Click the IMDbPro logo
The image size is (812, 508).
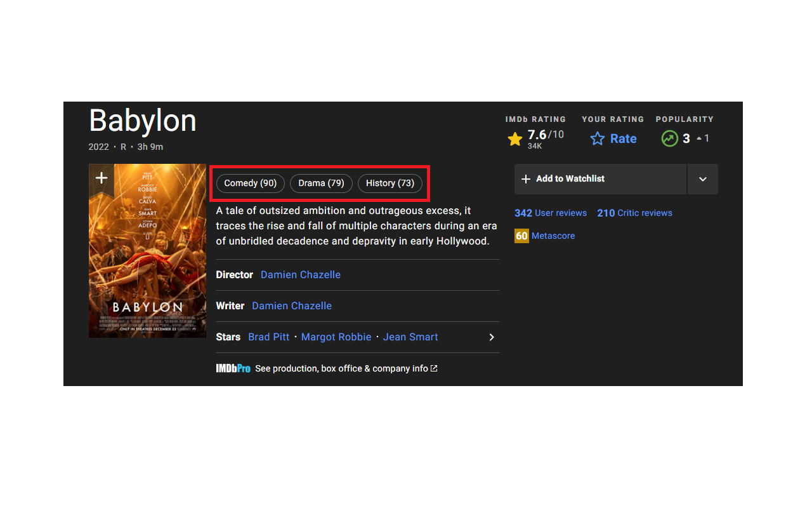tap(233, 368)
